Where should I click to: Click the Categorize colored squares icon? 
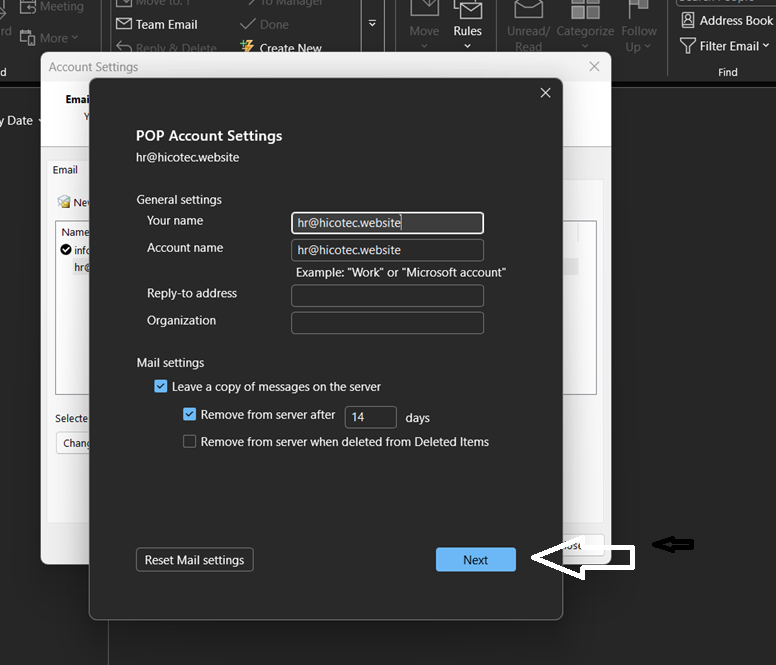585,9
